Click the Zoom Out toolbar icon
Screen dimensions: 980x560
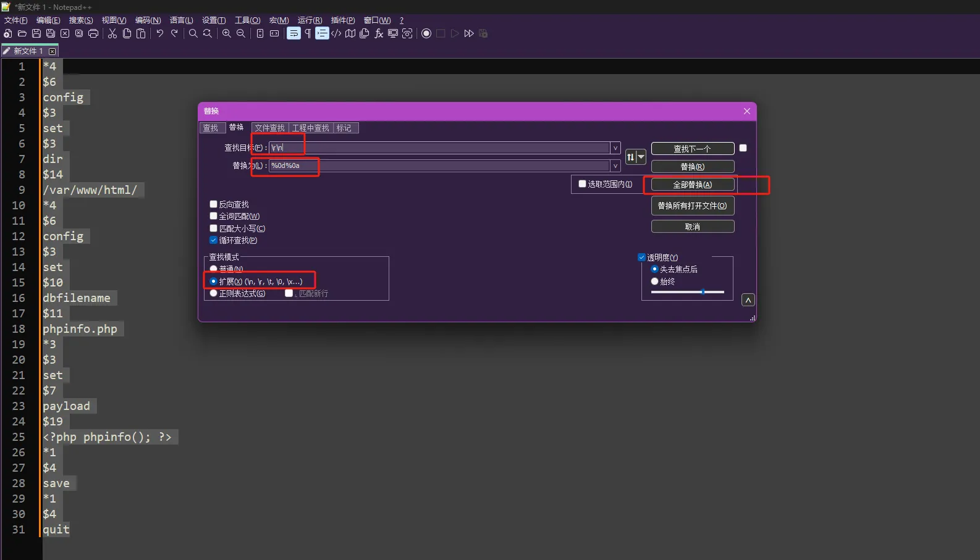(x=241, y=33)
